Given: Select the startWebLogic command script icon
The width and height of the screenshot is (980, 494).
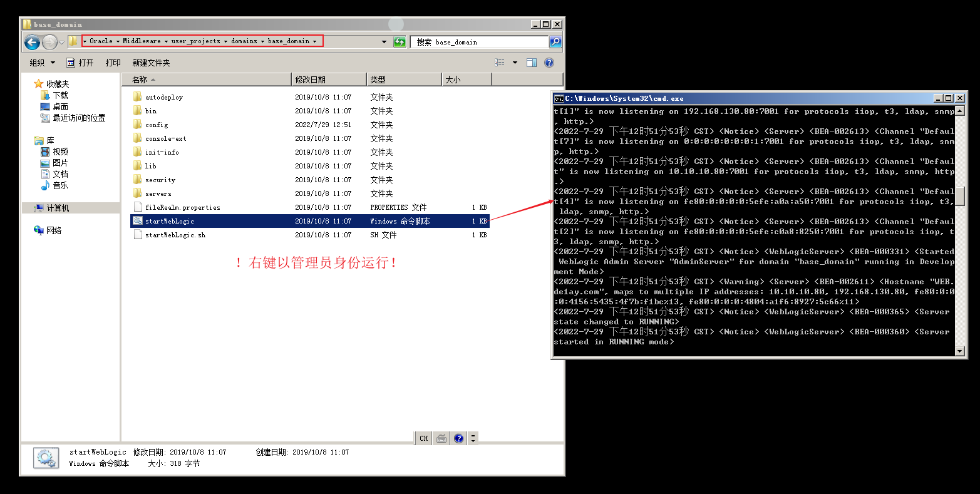Looking at the screenshot, I should pyautogui.click(x=138, y=221).
